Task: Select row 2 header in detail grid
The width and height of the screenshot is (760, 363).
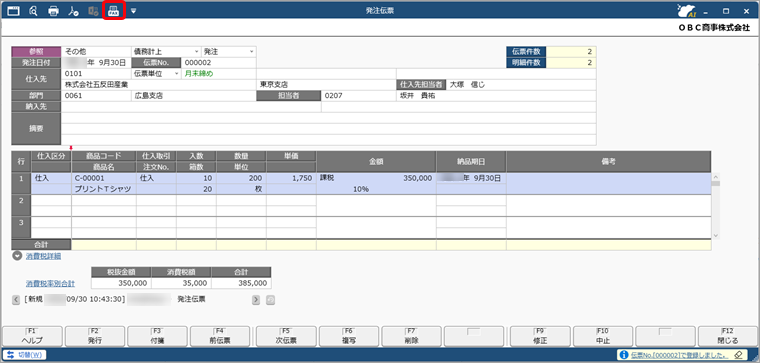Action: 21,205
